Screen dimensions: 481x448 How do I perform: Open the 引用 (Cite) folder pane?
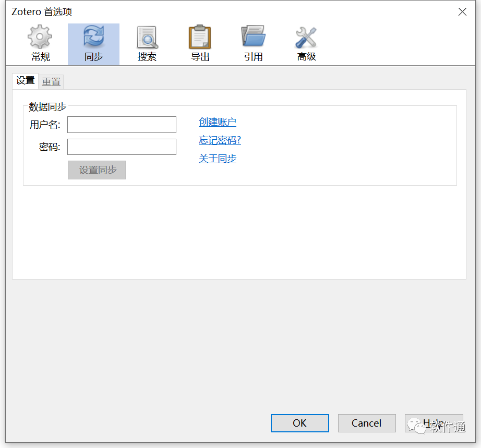[x=254, y=44]
